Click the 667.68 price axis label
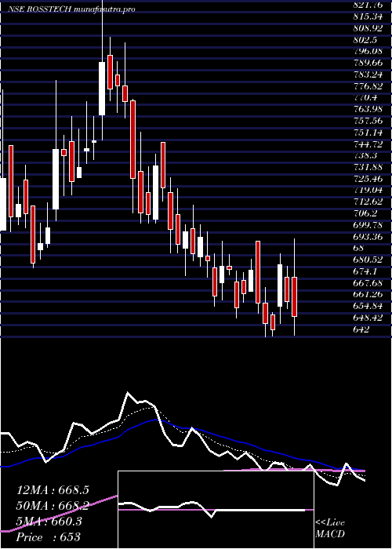Viewport: 392px width, 549px height. coord(368,282)
